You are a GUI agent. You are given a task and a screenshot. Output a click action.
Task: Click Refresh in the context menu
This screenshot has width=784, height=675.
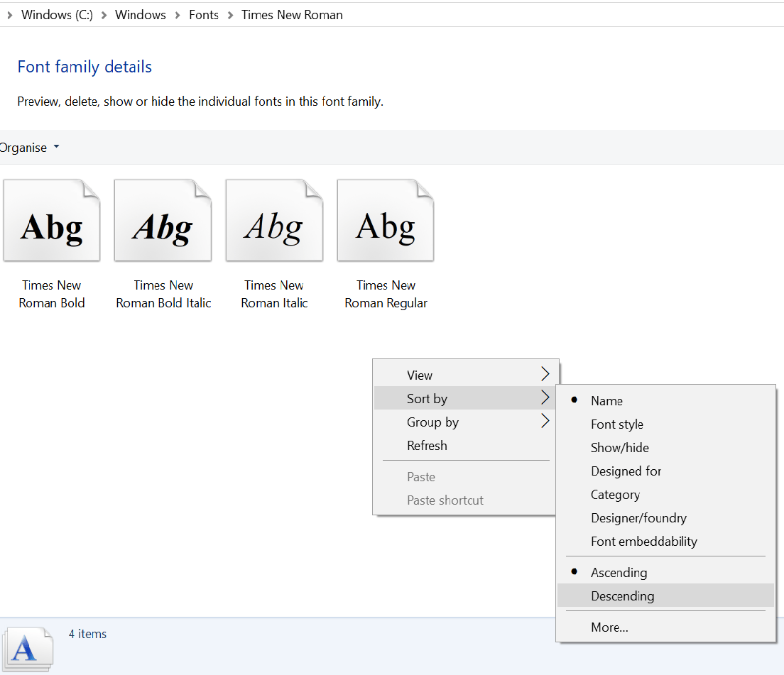(x=427, y=446)
